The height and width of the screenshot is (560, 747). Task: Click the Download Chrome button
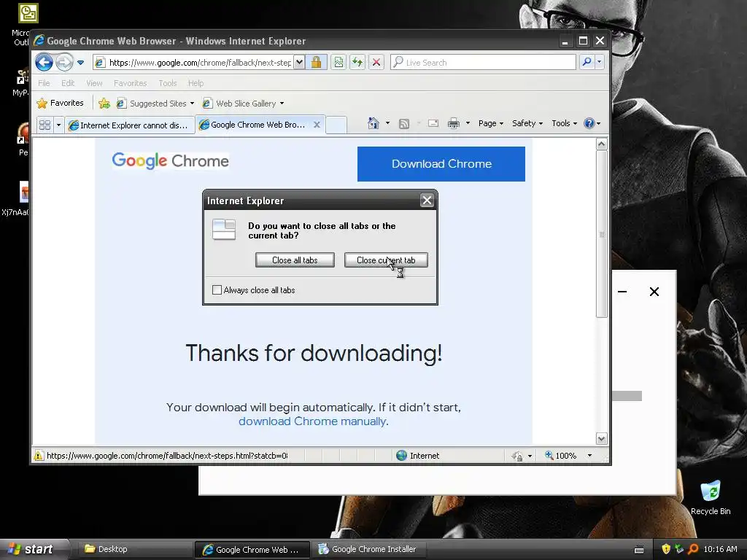pyautogui.click(x=441, y=164)
